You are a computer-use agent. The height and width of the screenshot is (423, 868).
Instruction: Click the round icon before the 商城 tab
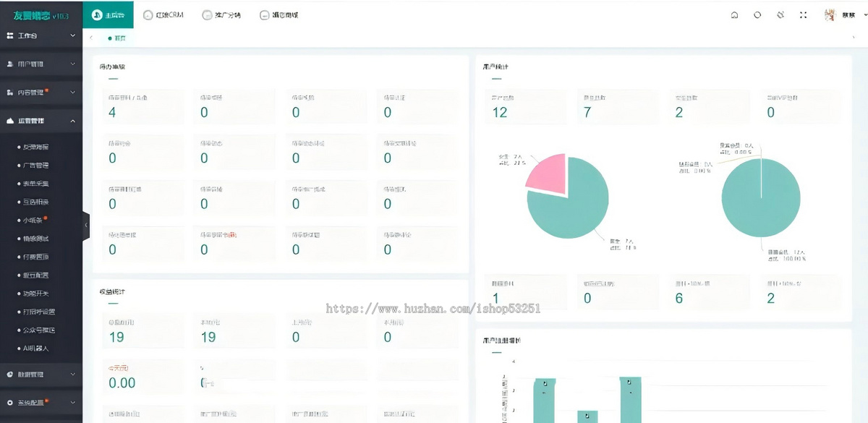coord(265,14)
